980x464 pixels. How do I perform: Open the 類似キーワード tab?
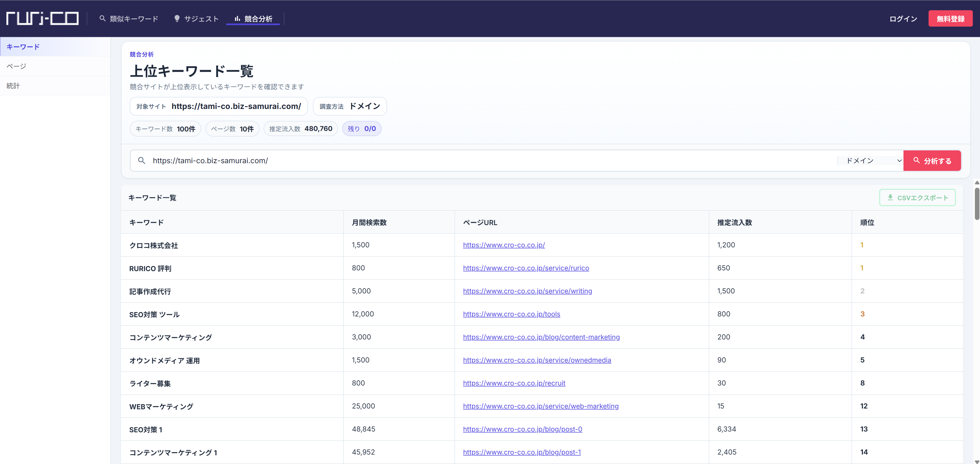[x=128, y=19]
